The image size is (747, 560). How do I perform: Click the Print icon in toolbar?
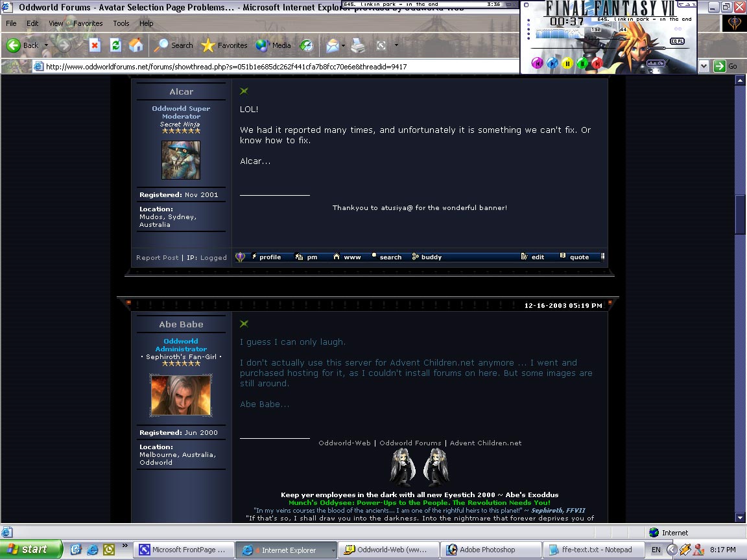click(x=358, y=45)
